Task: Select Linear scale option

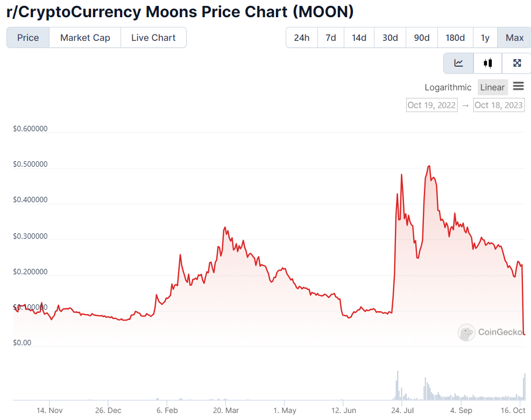Action: (492, 87)
